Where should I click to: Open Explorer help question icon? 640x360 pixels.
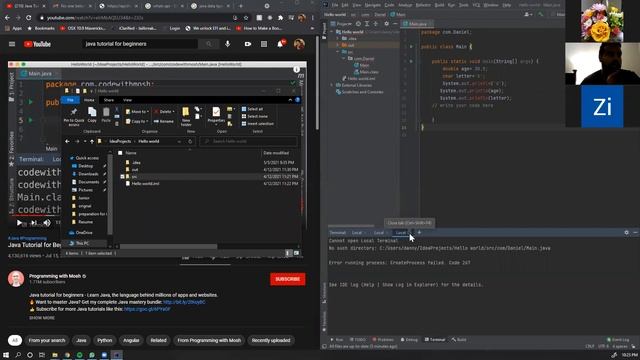(298, 100)
